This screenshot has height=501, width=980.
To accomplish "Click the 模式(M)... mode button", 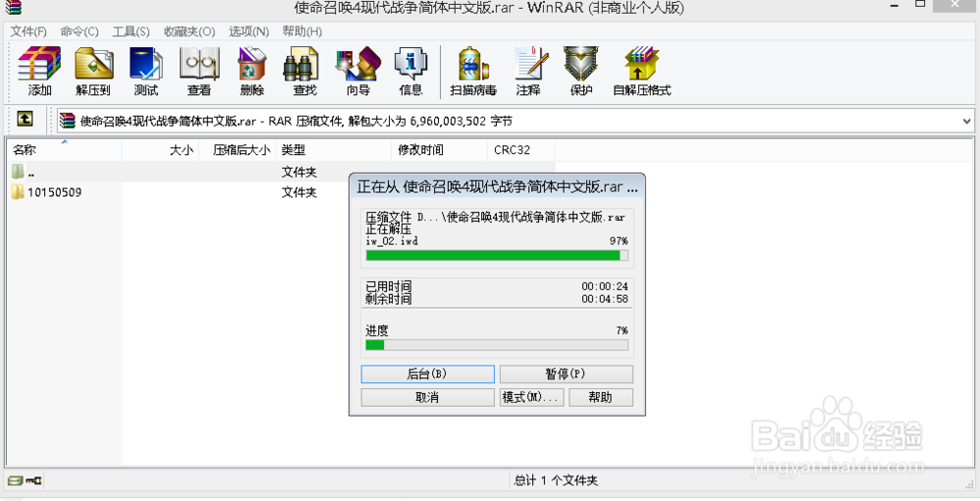I will pos(532,397).
